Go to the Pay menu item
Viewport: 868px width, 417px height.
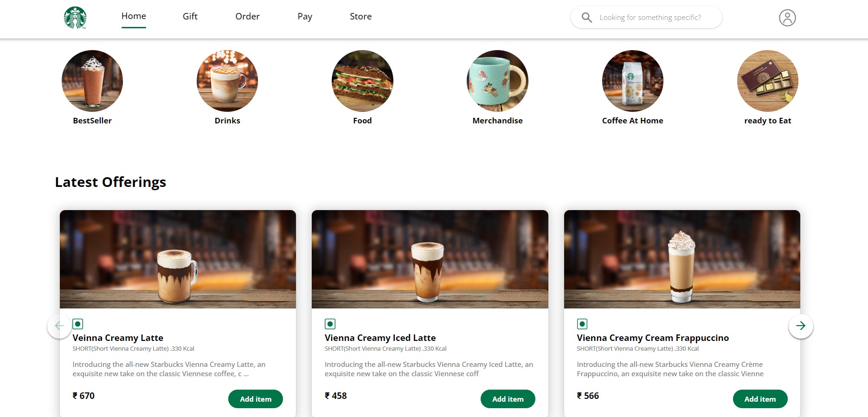click(305, 17)
